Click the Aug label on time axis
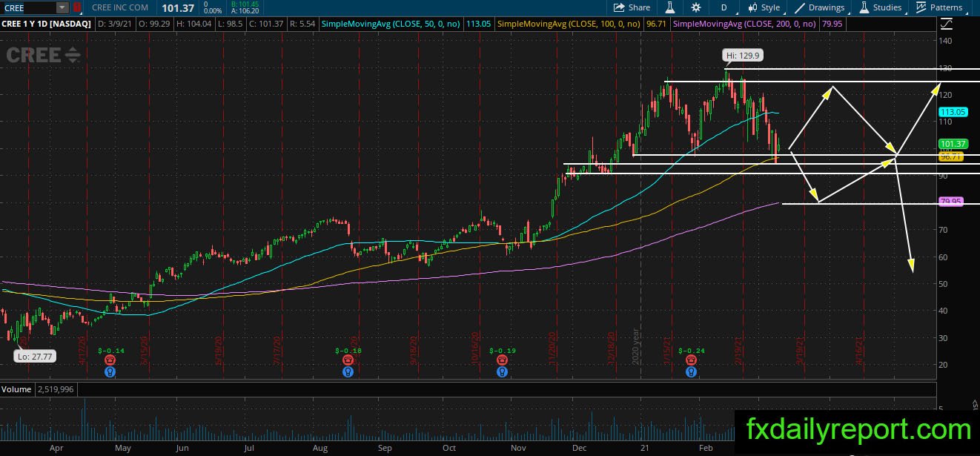The width and height of the screenshot is (980, 456). click(x=320, y=448)
